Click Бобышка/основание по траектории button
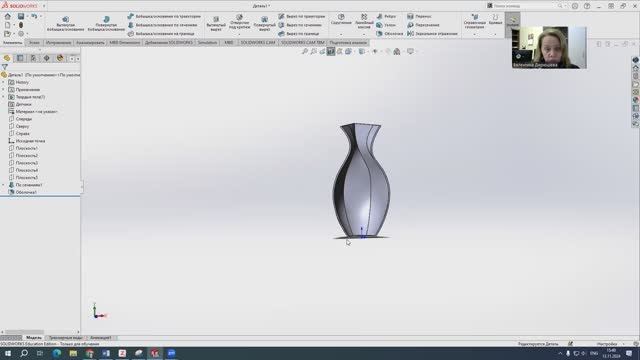 pyautogui.click(x=164, y=16)
